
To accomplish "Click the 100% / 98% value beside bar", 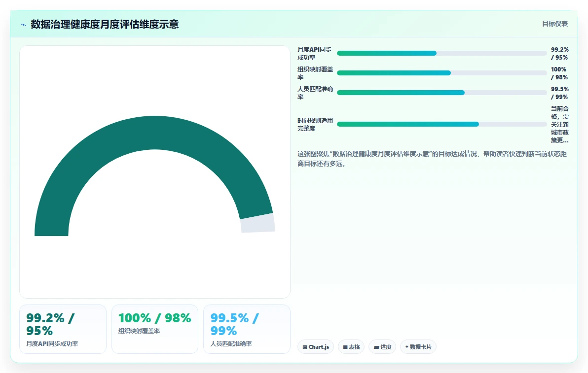I will pos(559,73).
